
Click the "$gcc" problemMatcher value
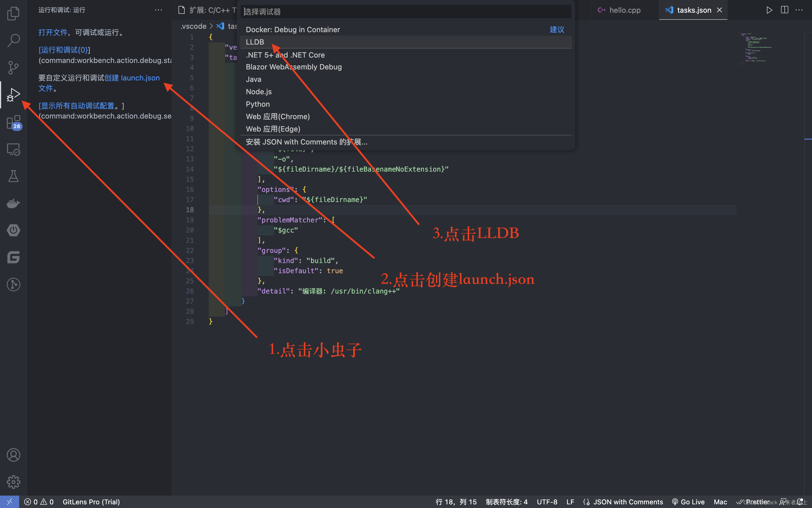(x=286, y=230)
